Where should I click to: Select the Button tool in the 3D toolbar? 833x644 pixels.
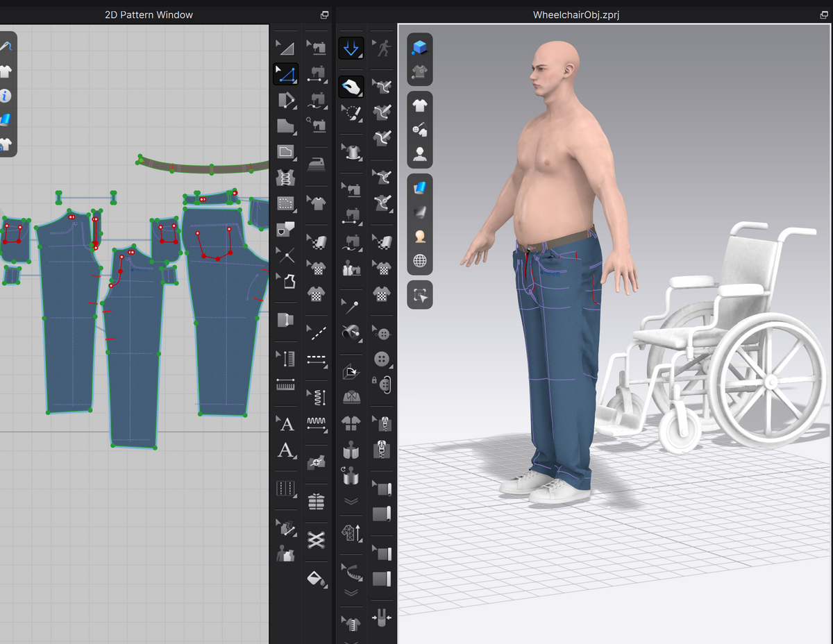click(382, 359)
